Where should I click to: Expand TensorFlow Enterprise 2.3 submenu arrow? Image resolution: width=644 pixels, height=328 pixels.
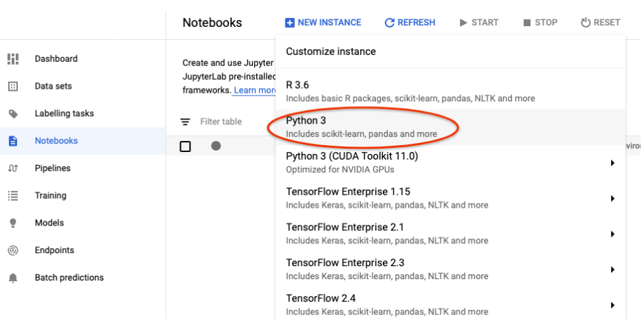612,270
